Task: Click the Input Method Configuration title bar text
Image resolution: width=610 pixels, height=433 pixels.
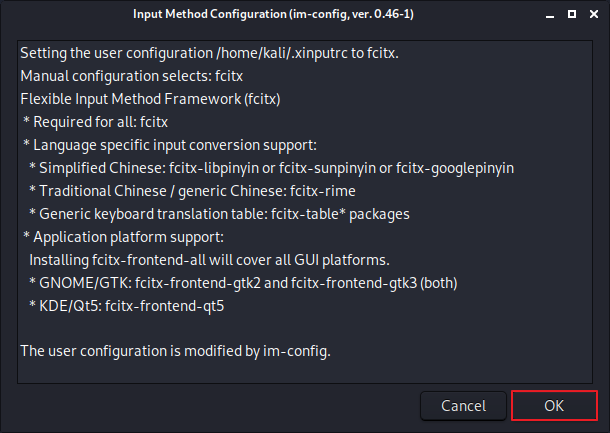Action: [273, 14]
